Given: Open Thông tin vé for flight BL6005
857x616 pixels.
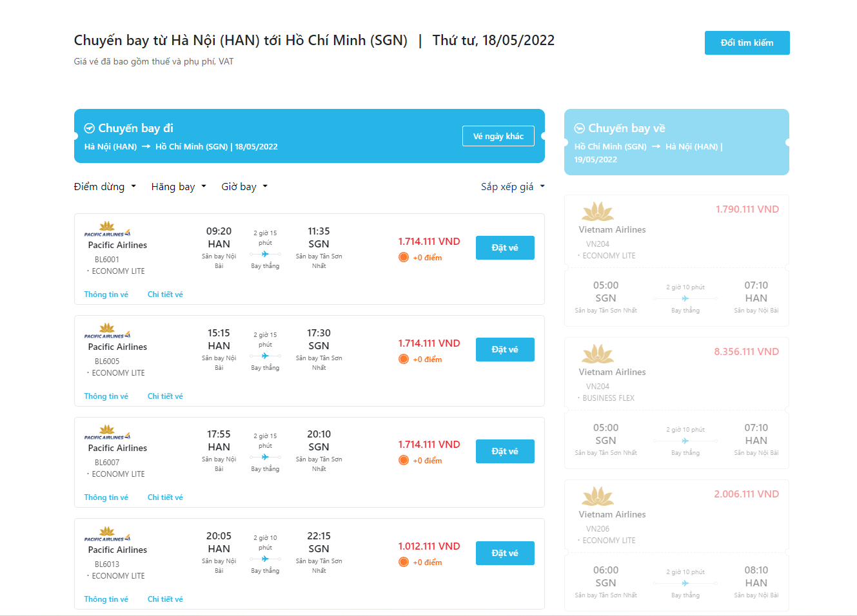Looking at the screenshot, I should 106,396.
